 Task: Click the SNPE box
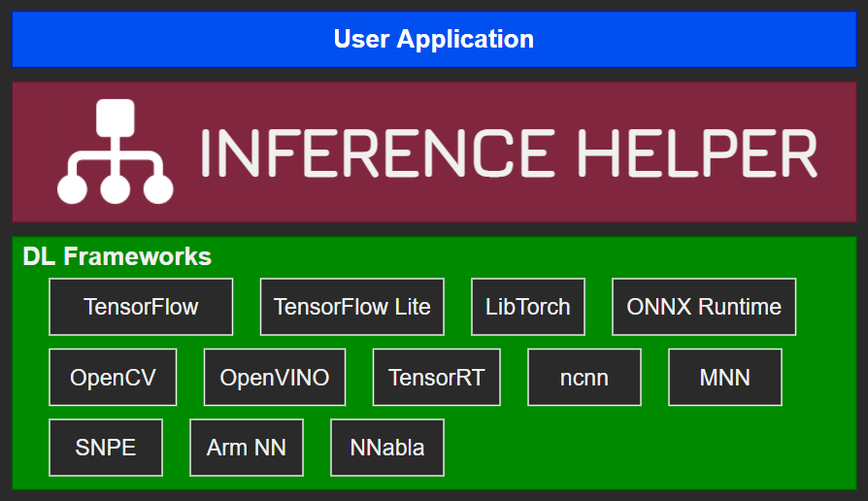coord(106,448)
